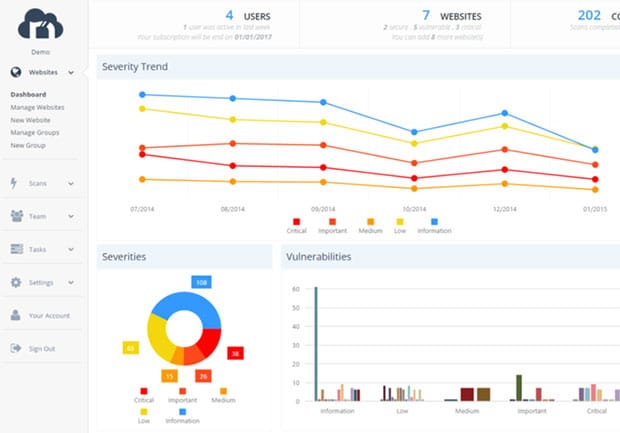The image size is (620, 433).
Task: Toggle Information series in Severity Trend legend
Action: pyautogui.click(x=434, y=222)
